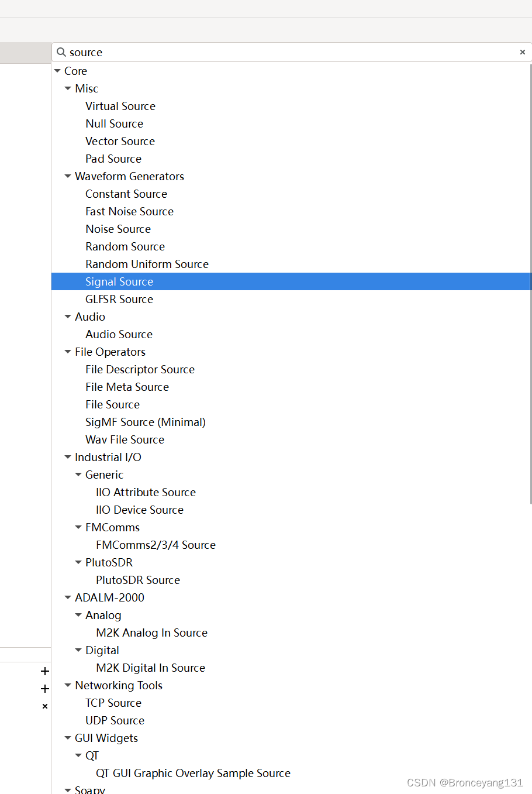Collapse the Misc category
Image resolution: width=532 pixels, height=794 pixels.
68,88
